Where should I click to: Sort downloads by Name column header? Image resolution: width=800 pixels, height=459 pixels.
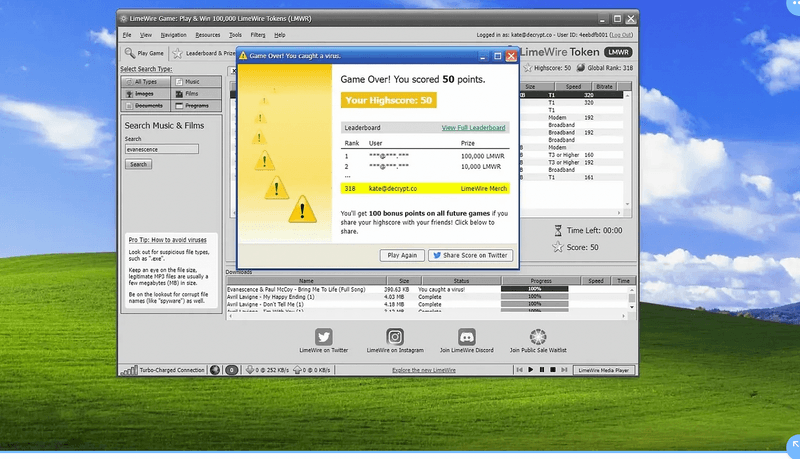pyautogui.click(x=306, y=280)
